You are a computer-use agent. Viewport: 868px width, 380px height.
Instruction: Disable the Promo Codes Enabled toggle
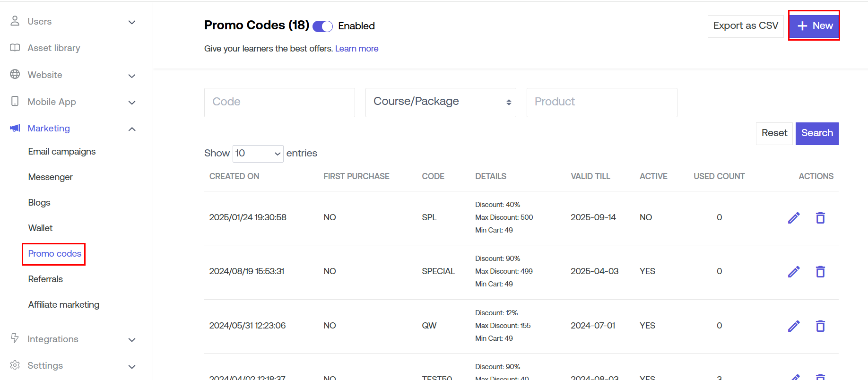click(323, 26)
